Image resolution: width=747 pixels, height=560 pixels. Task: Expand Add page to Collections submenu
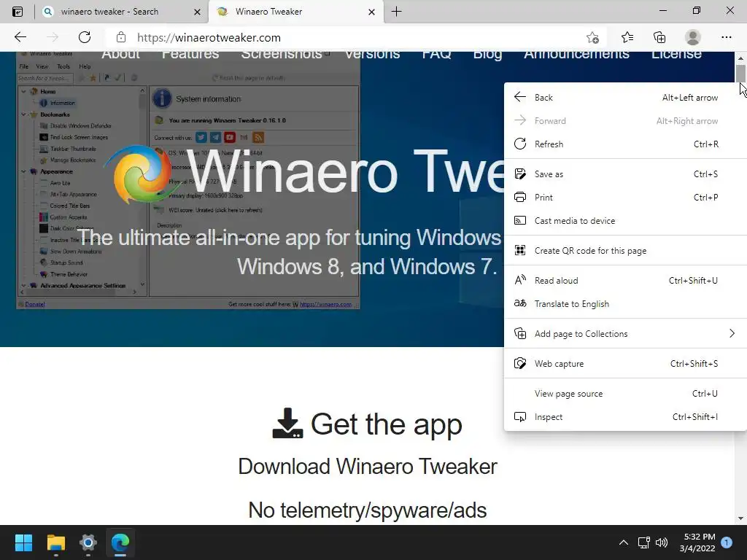coord(625,334)
